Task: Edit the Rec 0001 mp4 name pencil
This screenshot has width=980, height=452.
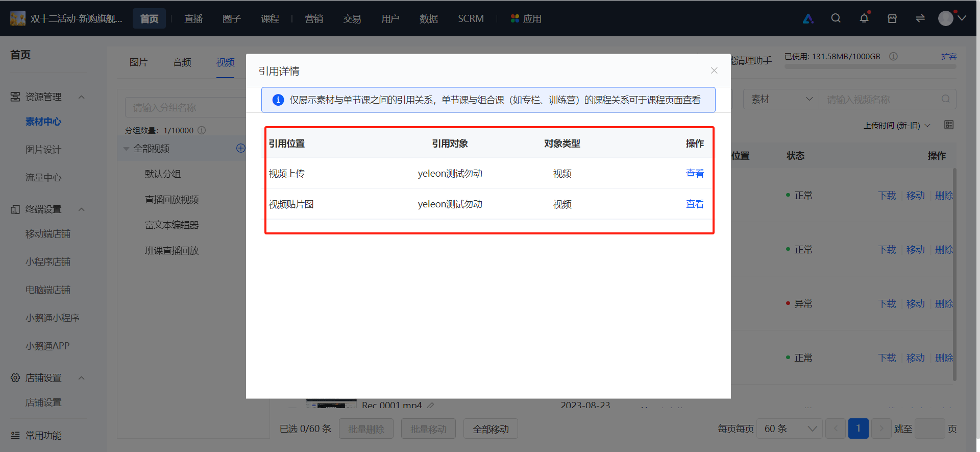Action: click(431, 406)
